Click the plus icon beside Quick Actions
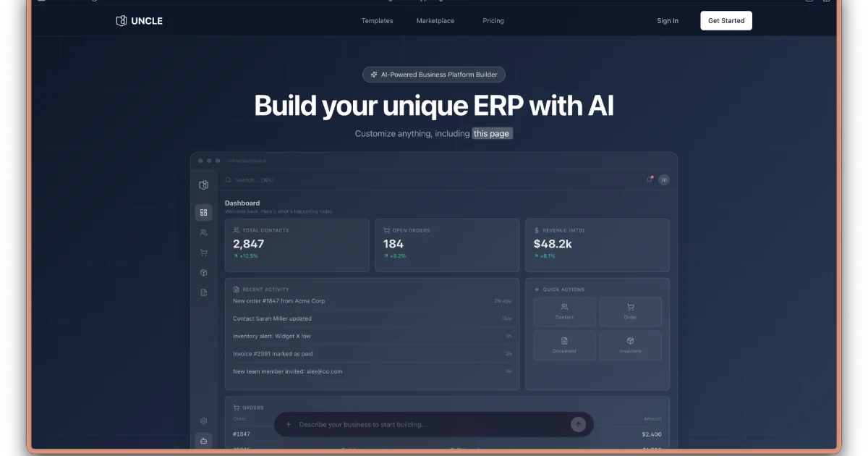Screen dimensions: 868x456 (x=537, y=290)
